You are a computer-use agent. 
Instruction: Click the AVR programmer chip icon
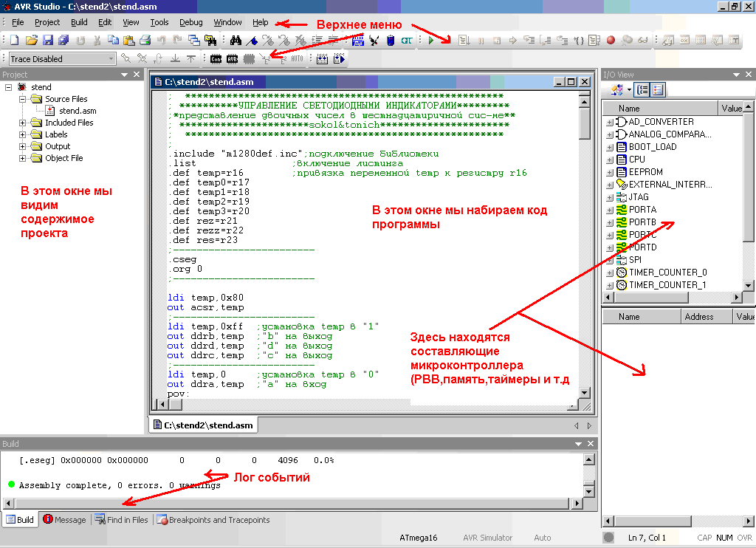click(233, 59)
